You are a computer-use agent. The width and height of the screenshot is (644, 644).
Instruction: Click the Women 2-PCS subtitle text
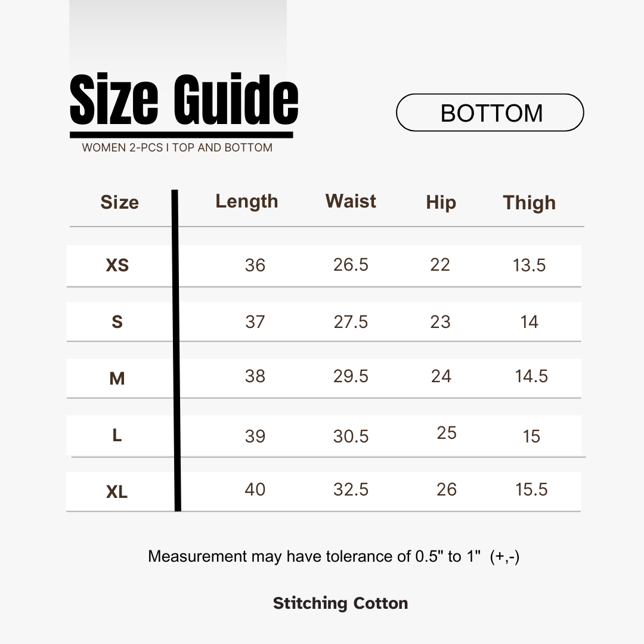177,147
